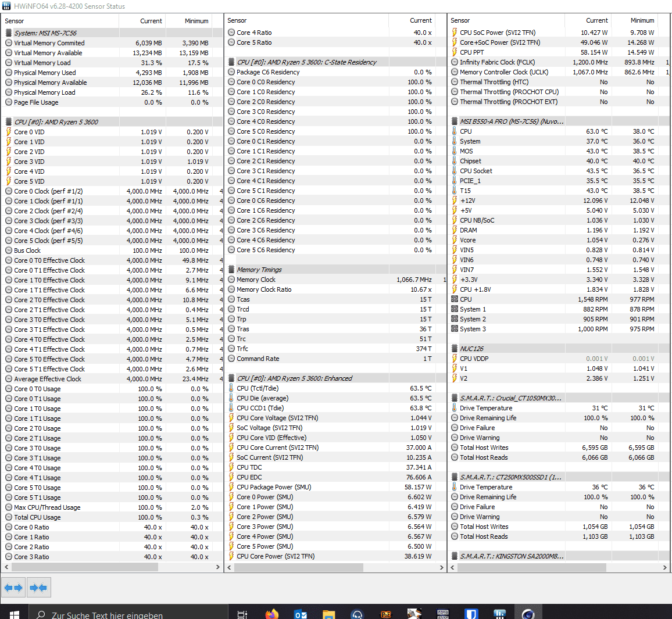Open File Explorer from the taskbar

[328, 614]
